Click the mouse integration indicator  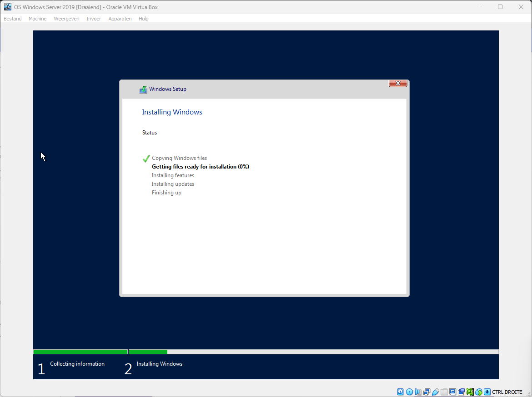[x=478, y=392]
